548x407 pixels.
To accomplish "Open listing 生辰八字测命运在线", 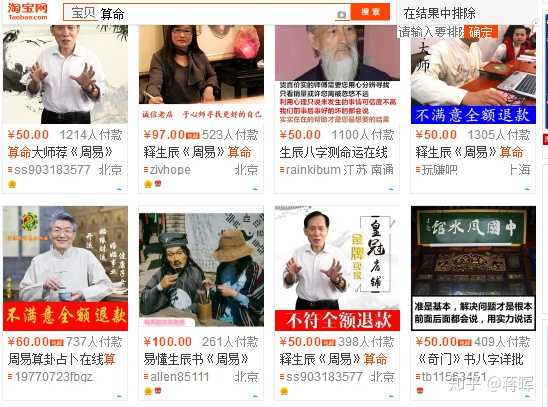I will 333,152.
